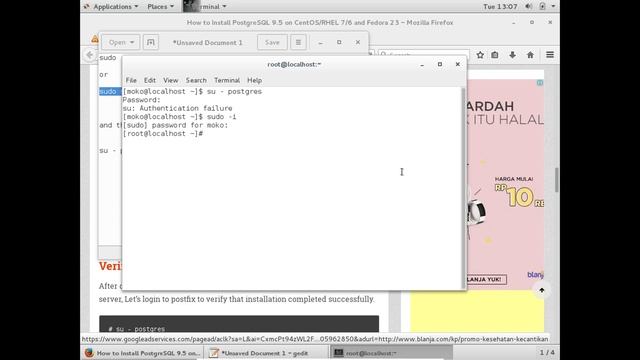Click the Firefox page vertical scrollbar
The width and height of the screenshot is (640, 360).
coord(557,180)
